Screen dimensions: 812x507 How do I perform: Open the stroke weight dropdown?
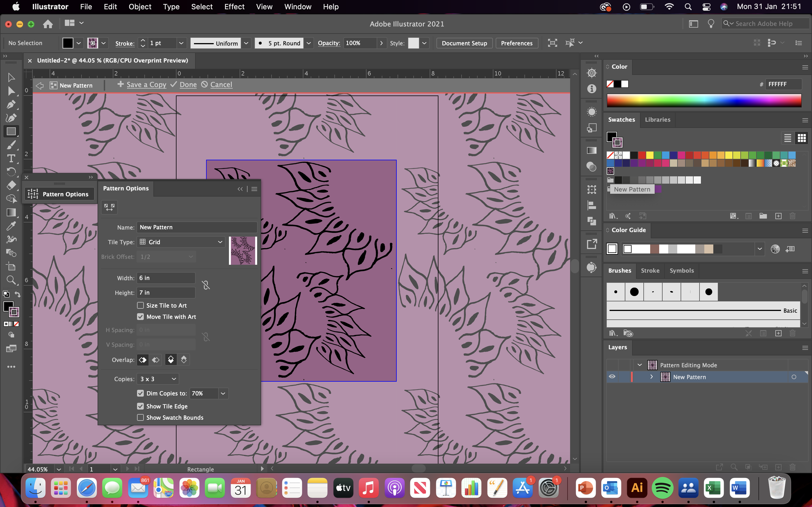click(x=181, y=43)
